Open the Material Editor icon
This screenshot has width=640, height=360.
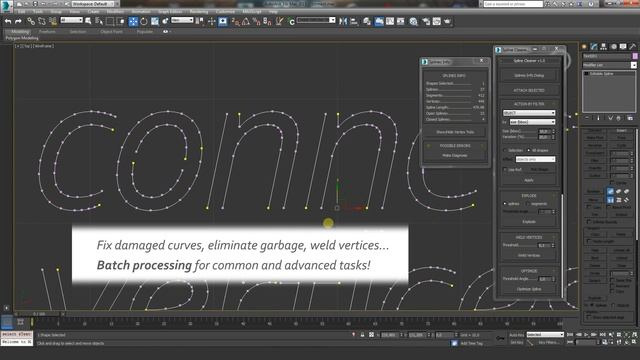(x=413, y=22)
